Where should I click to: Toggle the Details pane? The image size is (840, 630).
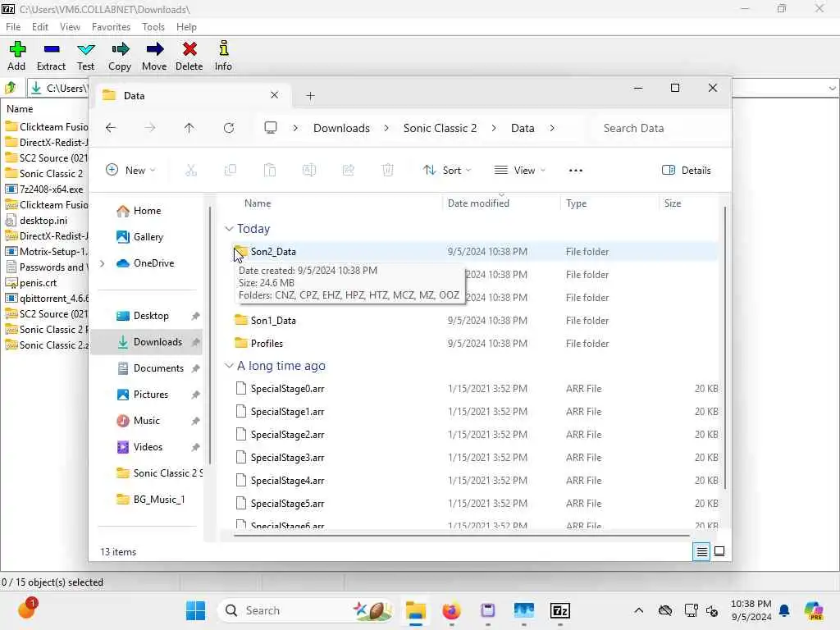[687, 171]
